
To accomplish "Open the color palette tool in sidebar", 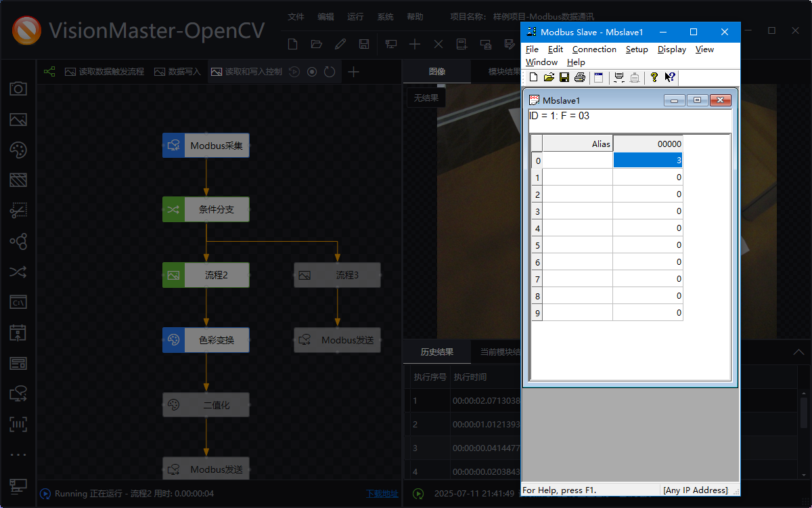I will click(18, 150).
